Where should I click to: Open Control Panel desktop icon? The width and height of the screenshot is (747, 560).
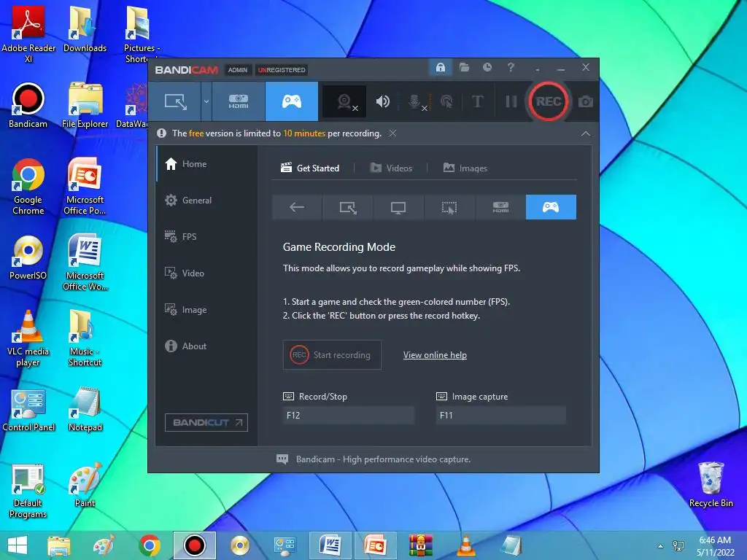pyautogui.click(x=28, y=410)
